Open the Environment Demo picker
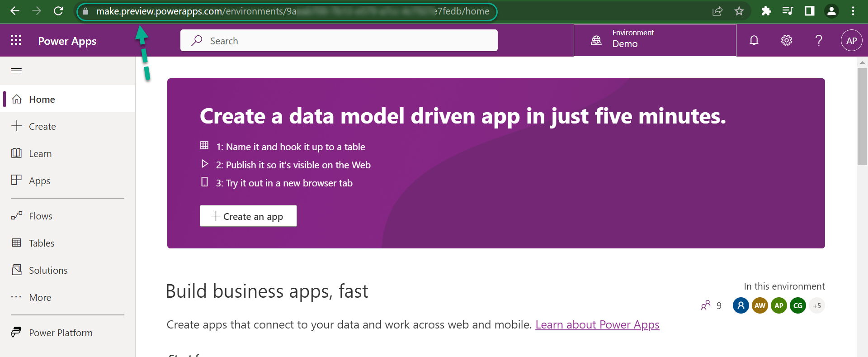Screen dimensions: 868x357 tap(655, 40)
